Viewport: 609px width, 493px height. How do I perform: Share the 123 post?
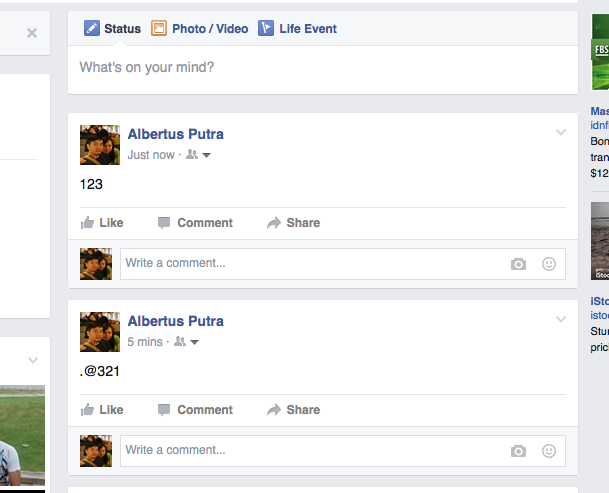coord(294,223)
